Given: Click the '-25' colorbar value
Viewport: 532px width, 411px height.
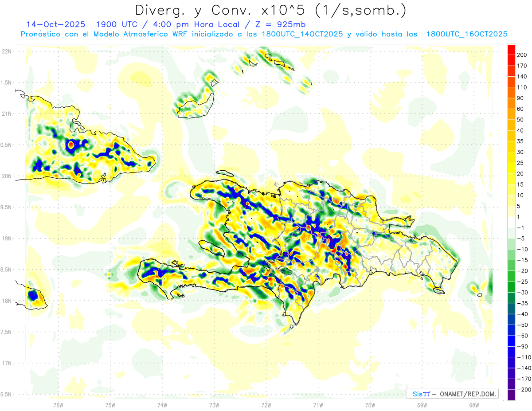Looking at the screenshot, I should tap(522, 282).
